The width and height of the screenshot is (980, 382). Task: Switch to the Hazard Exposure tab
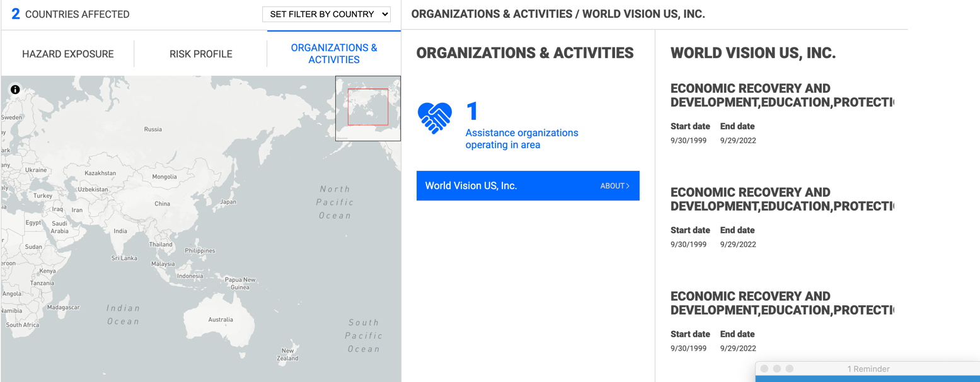point(68,54)
